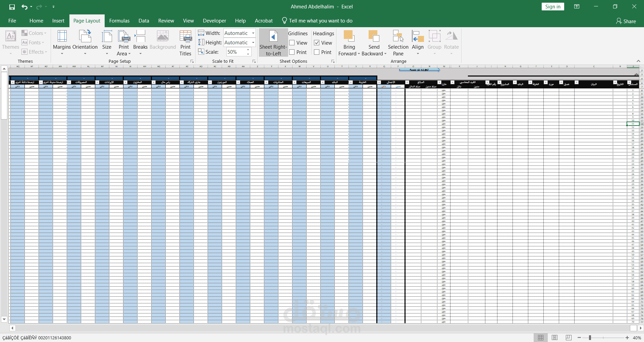Enable Headings Print checkbox
This screenshot has height=342, width=644.
[317, 52]
